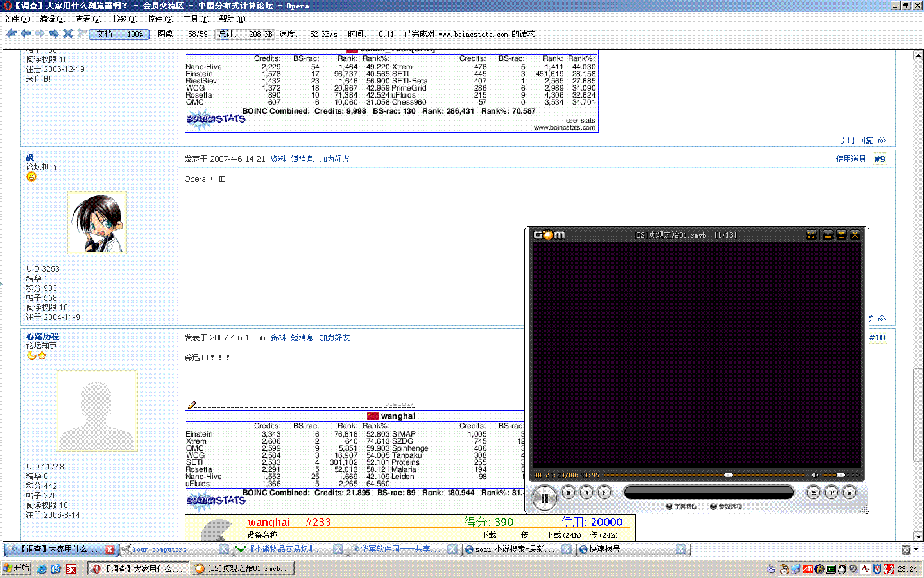The height and width of the screenshot is (578, 924).
Task: Click 参数选项 in GOM Player
Action: (726, 507)
